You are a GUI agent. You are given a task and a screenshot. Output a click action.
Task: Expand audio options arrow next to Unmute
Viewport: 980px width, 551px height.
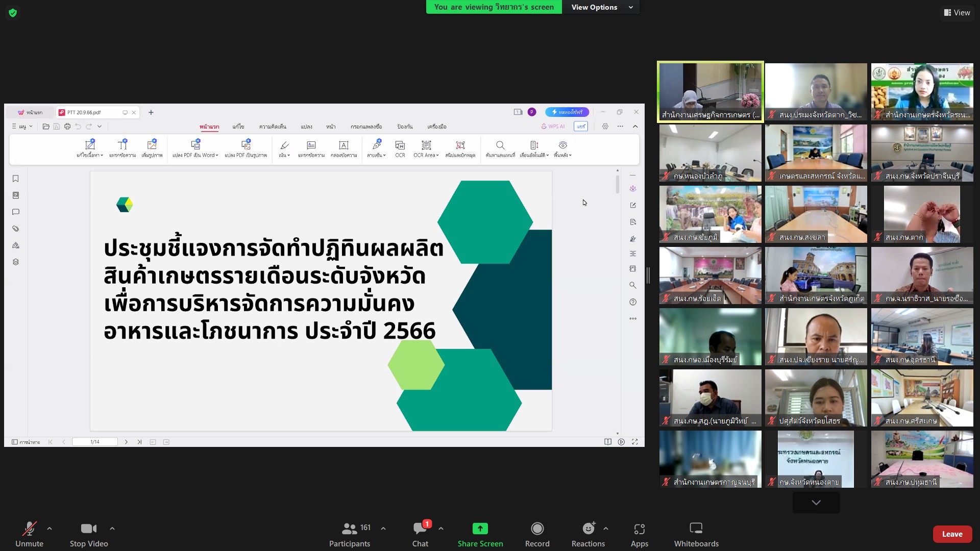(50, 529)
